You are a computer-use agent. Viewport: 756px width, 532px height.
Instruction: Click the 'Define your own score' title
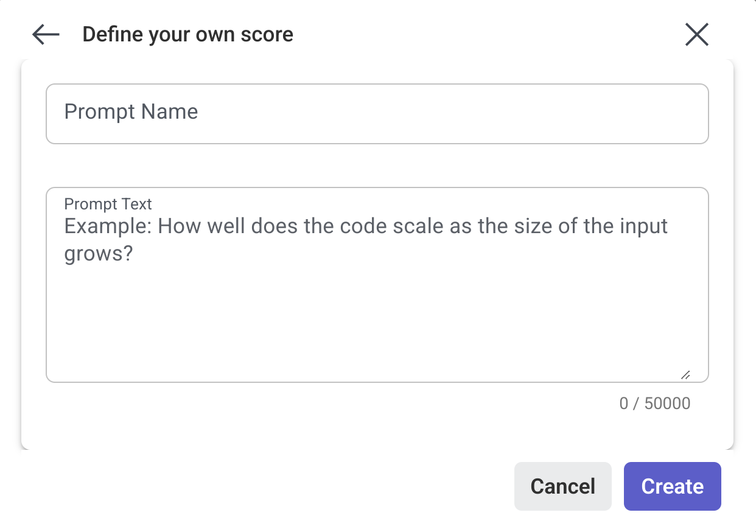tap(187, 34)
